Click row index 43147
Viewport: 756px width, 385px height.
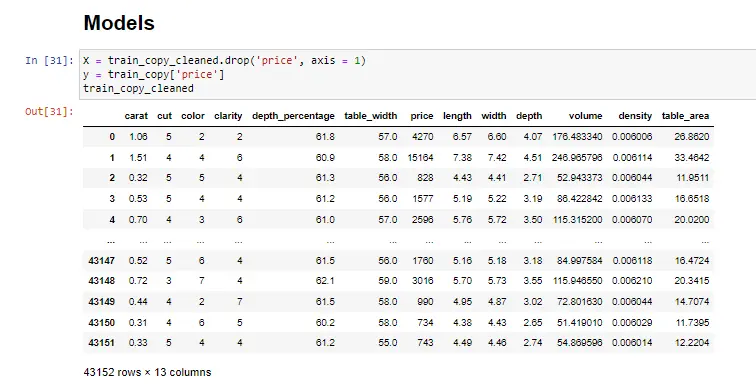coord(102,261)
